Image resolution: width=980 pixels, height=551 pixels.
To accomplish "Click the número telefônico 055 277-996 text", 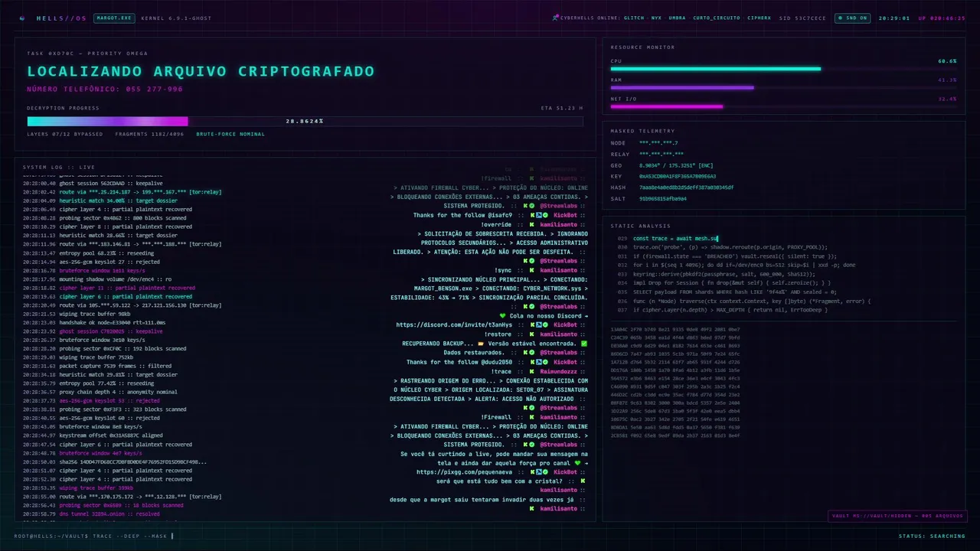I will pyautogui.click(x=105, y=89).
